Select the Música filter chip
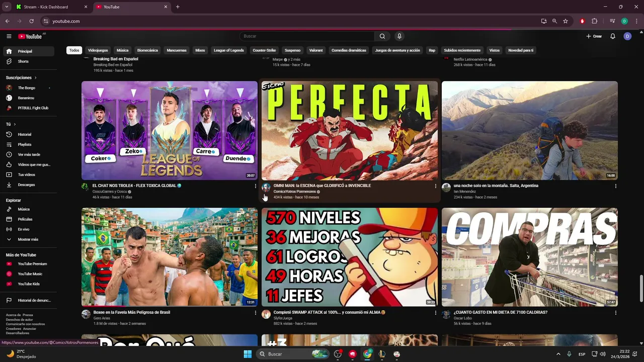Viewport: 644px width, 362px height. [123, 50]
